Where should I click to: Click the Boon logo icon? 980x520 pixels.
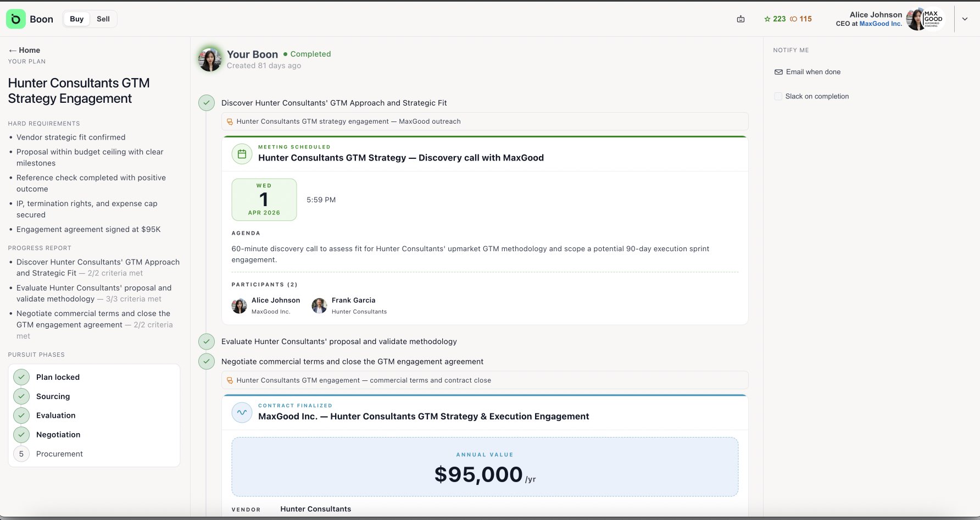[16, 19]
